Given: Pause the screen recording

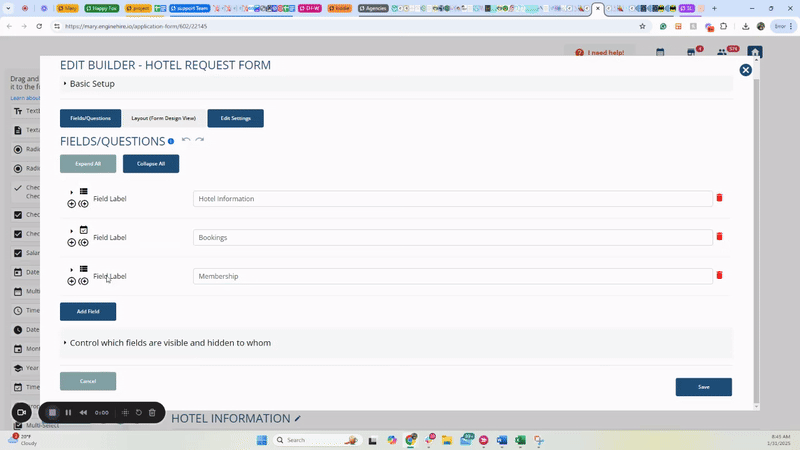Looking at the screenshot, I should [x=68, y=413].
